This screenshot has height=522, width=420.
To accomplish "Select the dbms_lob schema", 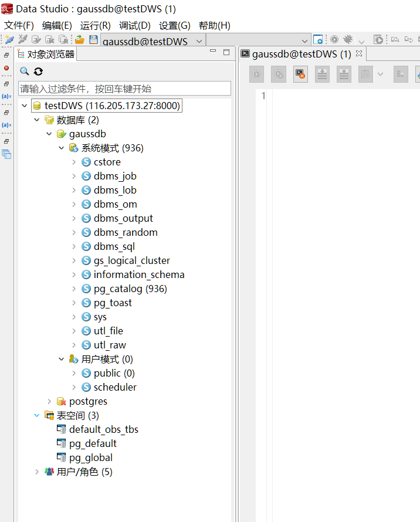I will (115, 190).
